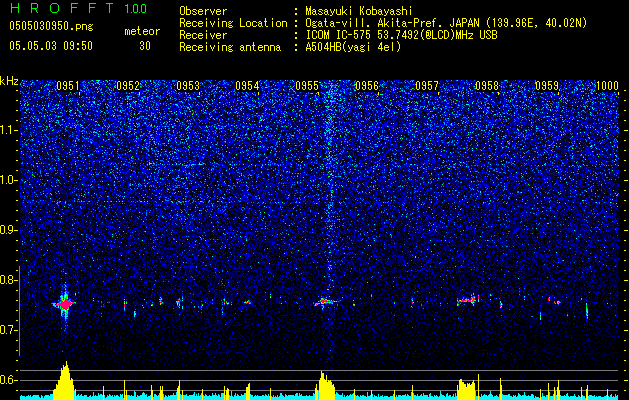Click the meteor count label

click(x=142, y=31)
